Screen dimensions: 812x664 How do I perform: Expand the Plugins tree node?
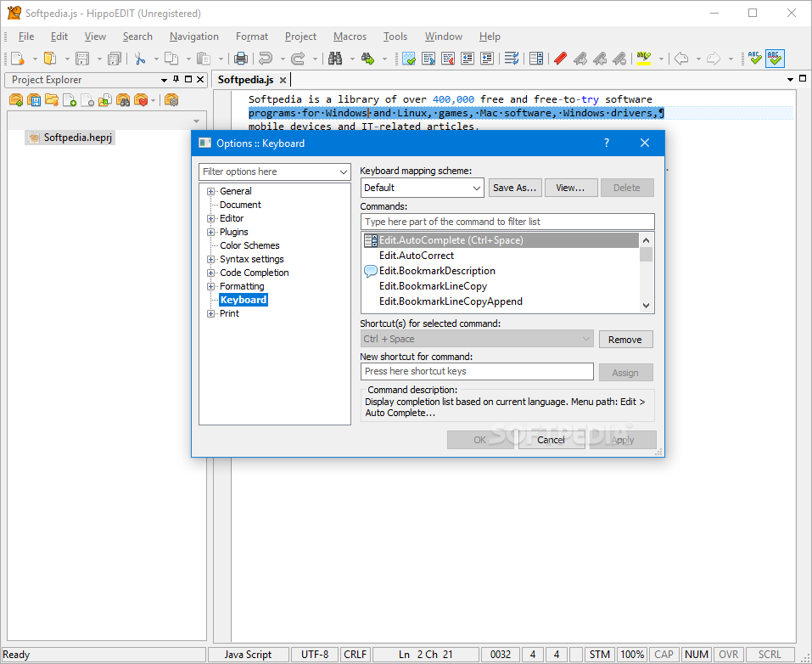pos(210,232)
